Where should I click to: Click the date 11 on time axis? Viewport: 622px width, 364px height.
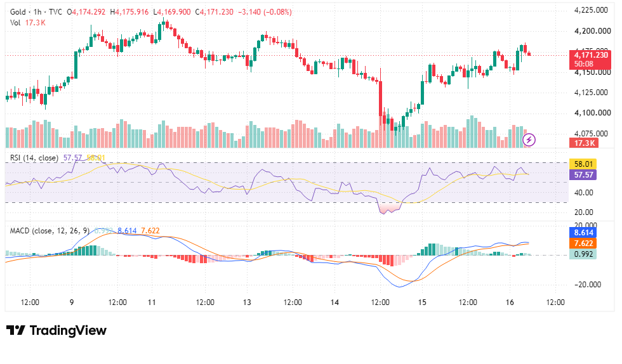click(x=152, y=302)
